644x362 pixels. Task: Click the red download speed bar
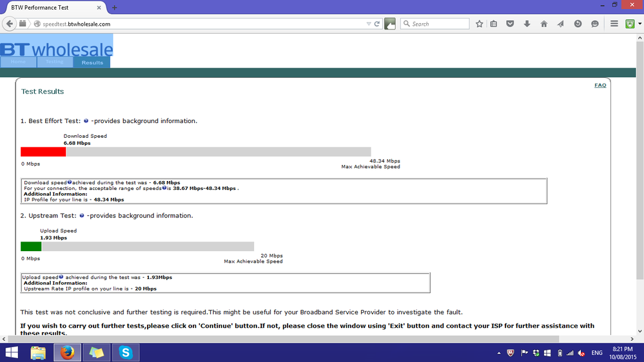click(x=43, y=152)
